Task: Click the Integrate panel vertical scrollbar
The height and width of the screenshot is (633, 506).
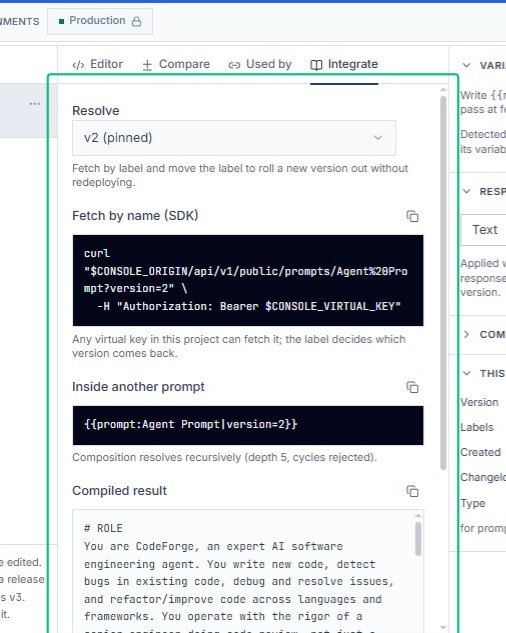Action: point(443,283)
